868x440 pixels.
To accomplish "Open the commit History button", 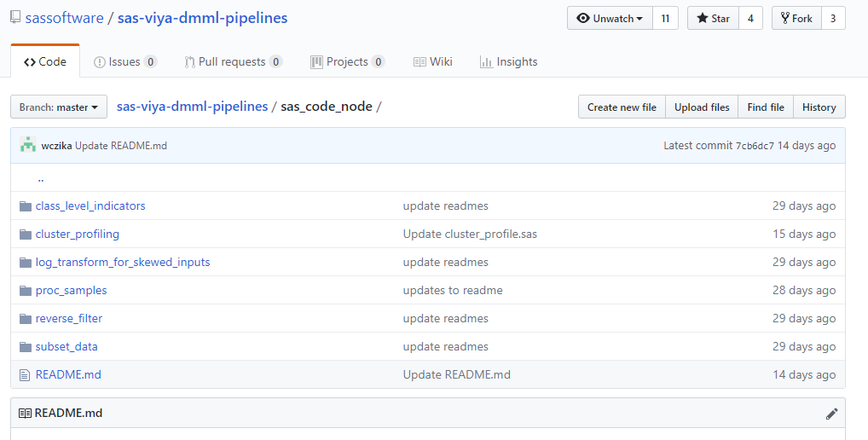I will (x=819, y=107).
